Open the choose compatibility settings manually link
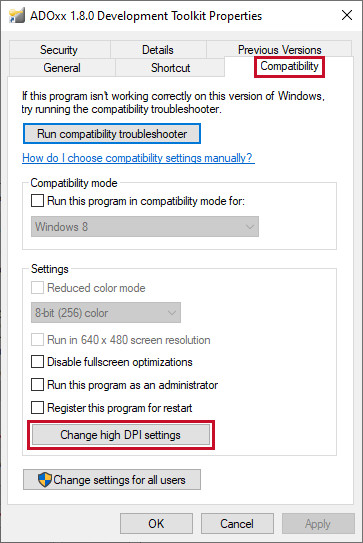 point(138,158)
